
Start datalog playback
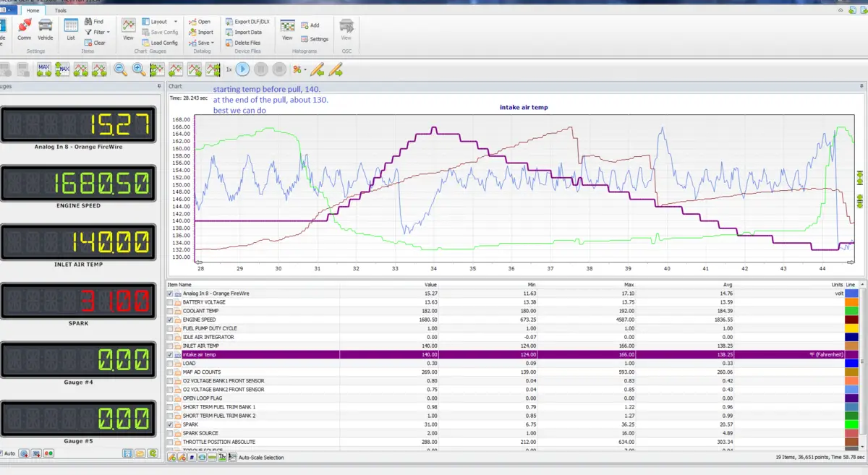(243, 69)
